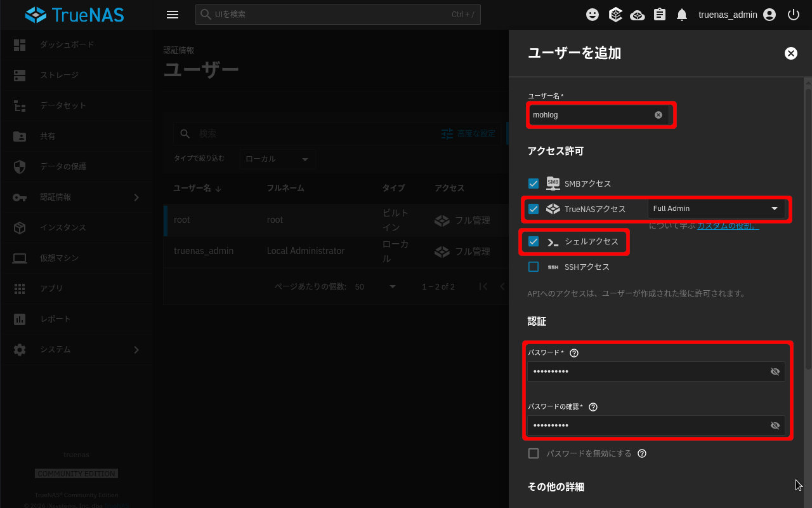Open the feedback smiley icon

(593, 15)
